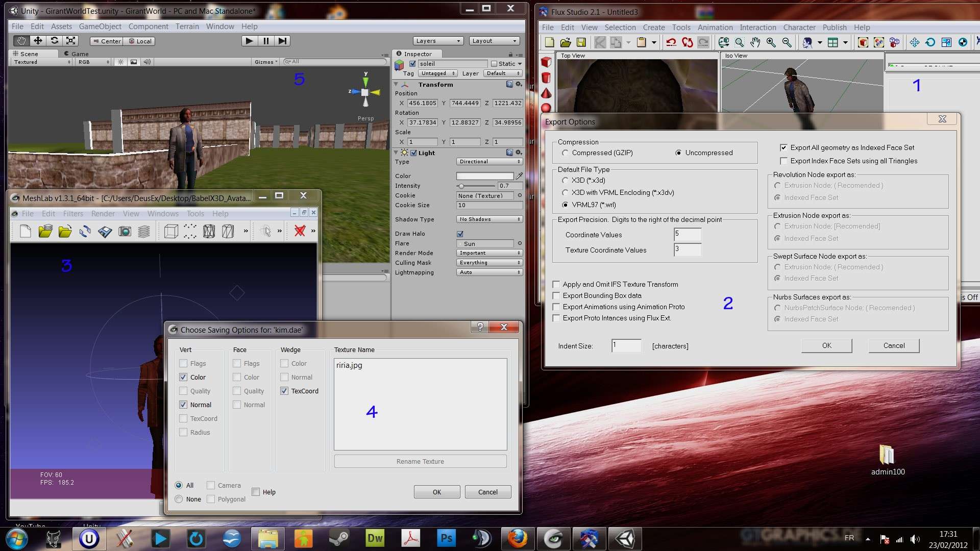The height and width of the screenshot is (551, 980).
Task: Click OK in Export Options dialog
Action: (x=827, y=346)
